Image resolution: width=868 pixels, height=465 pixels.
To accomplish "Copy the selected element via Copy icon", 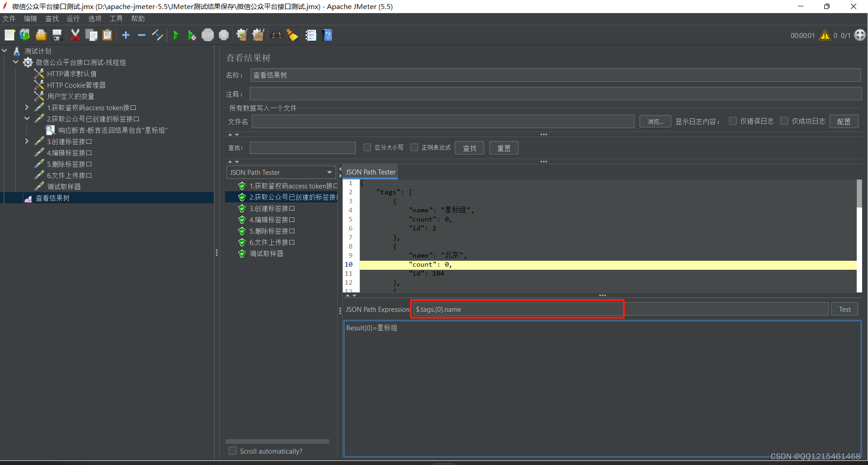I will 91,35.
